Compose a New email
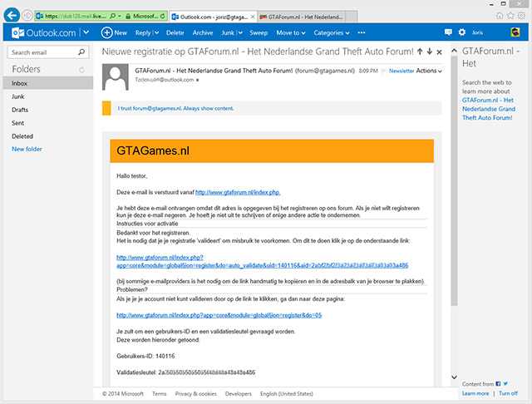This screenshot has width=532, height=404. [114, 32]
